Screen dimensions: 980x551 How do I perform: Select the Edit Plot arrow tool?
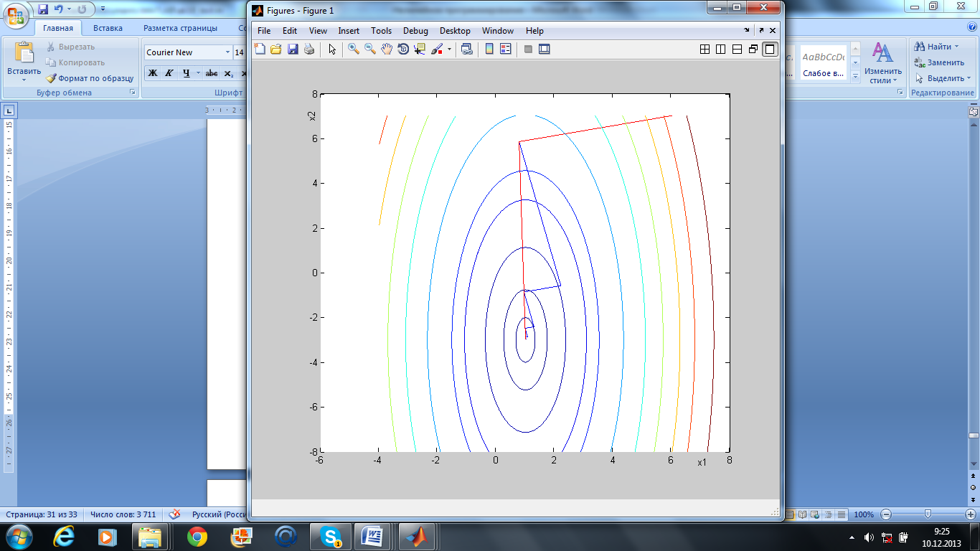coord(332,49)
